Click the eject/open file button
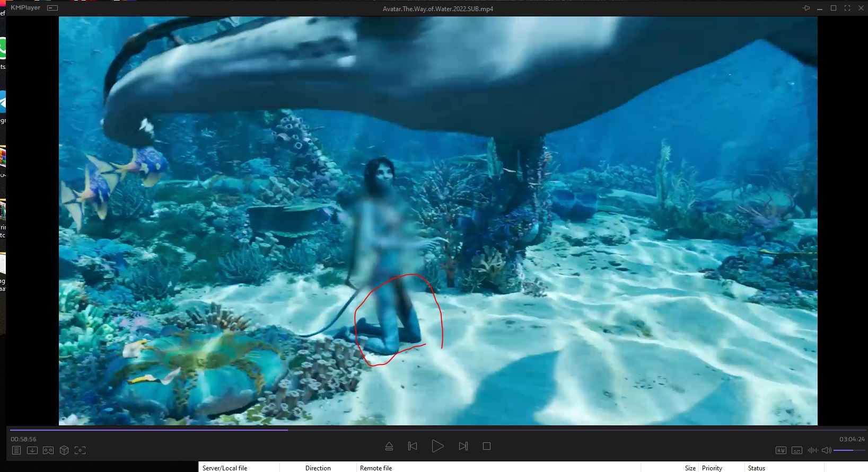The image size is (868, 472). click(x=389, y=446)
